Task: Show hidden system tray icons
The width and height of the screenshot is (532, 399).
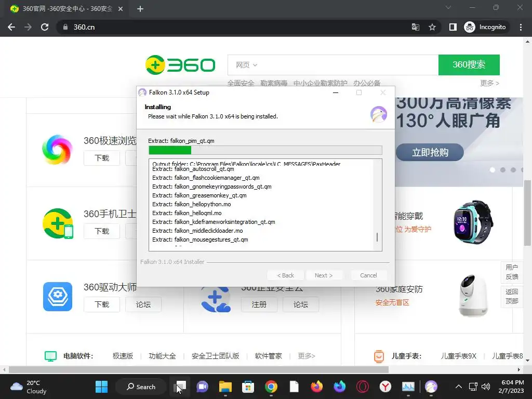Action: tap(458, 387)
